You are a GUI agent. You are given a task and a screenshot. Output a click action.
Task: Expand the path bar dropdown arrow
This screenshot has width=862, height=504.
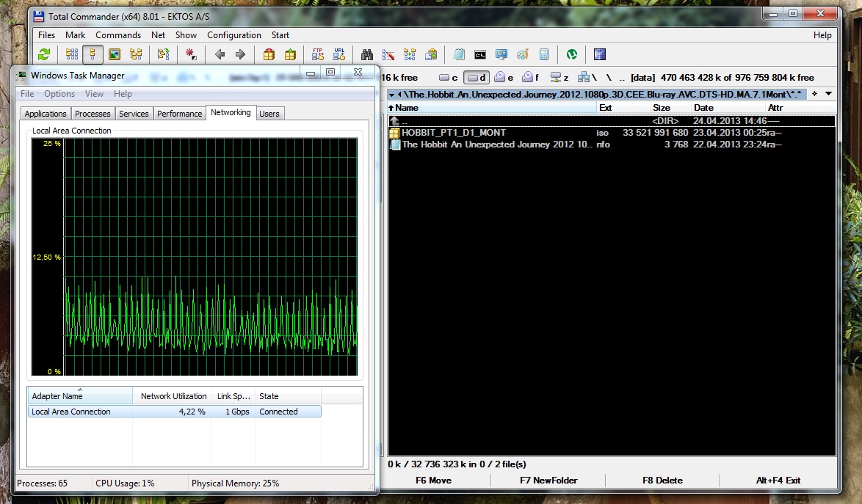pyautogui.click(x=392, y=95)
